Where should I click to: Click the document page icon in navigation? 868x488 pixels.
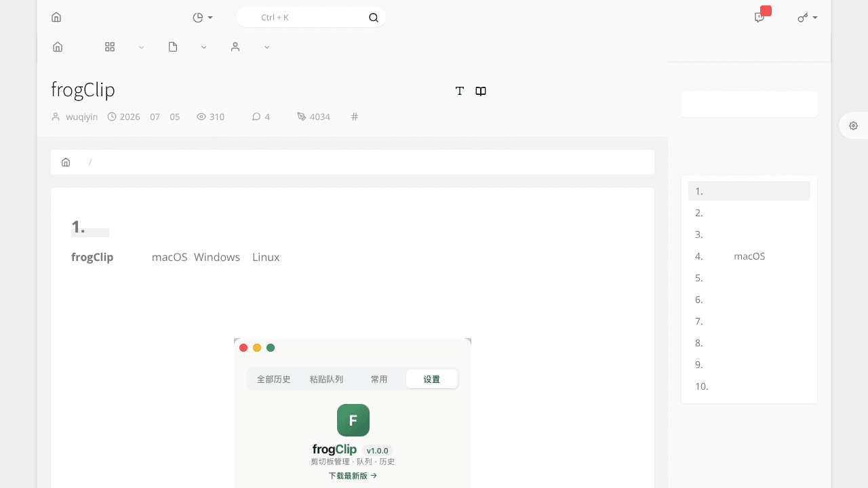(x=173, y=47)
